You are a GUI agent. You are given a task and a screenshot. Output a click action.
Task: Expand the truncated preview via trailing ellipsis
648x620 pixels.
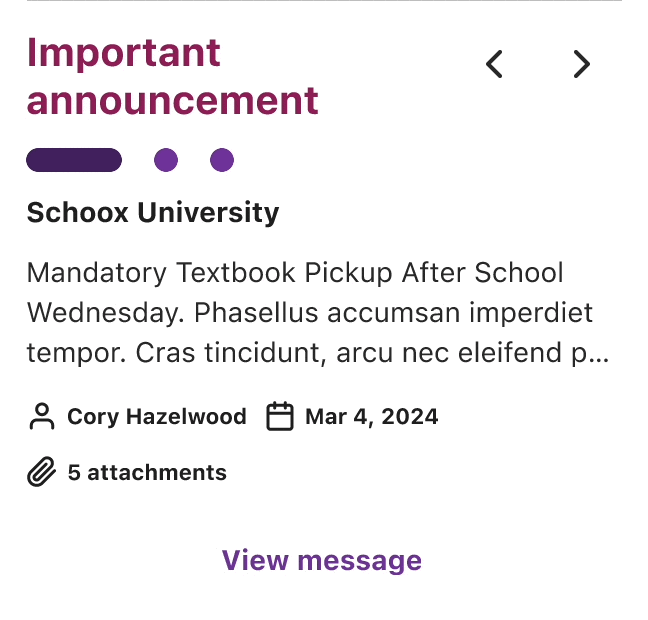[x=599, y=359]
